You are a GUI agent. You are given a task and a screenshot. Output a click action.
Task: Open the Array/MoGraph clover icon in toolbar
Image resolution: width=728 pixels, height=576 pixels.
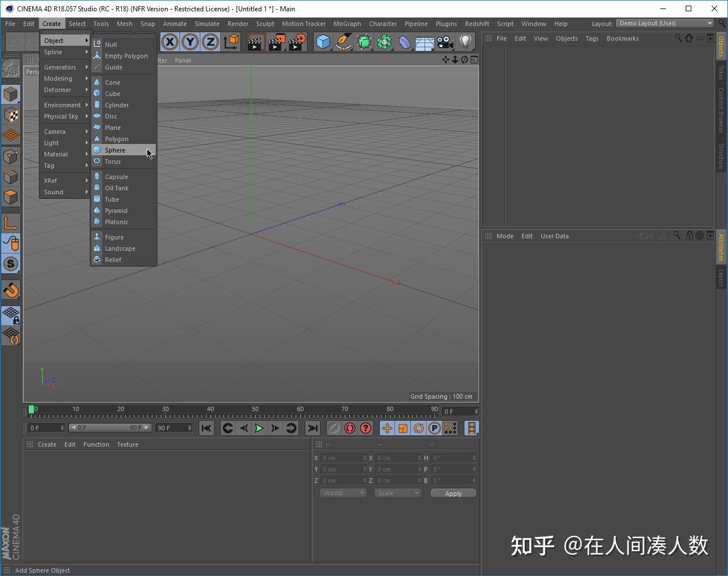point(384,42)
